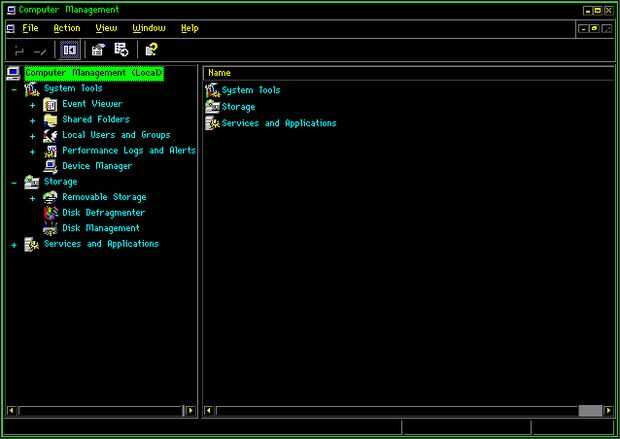Select Performance Logs and Alerts label
Screen dimensions: 620x439
tap(129, 151)
